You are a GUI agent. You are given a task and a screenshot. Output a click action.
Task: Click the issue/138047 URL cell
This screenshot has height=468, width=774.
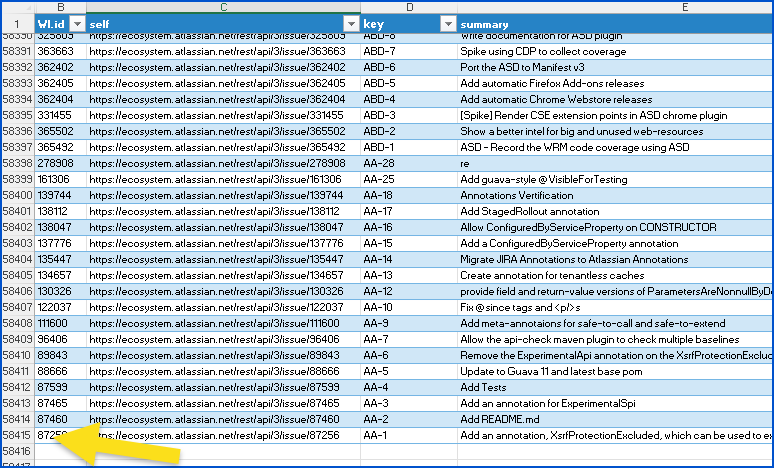tap(224, 228)
